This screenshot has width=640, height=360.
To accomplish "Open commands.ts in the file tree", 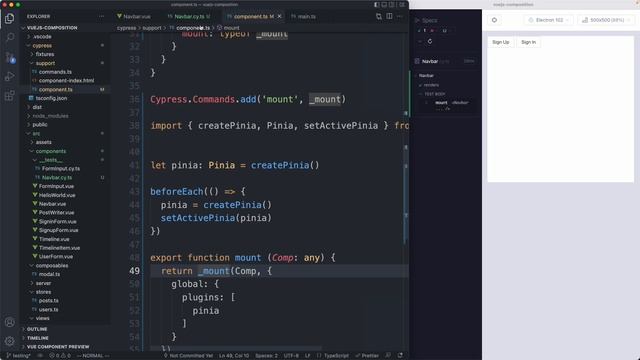I will 55,72.
